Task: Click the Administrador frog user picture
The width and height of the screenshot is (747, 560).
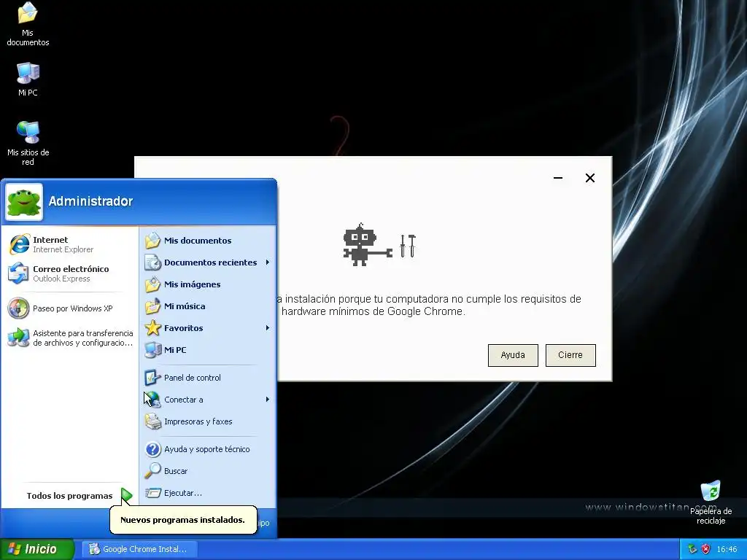Action: pos(24,202)
